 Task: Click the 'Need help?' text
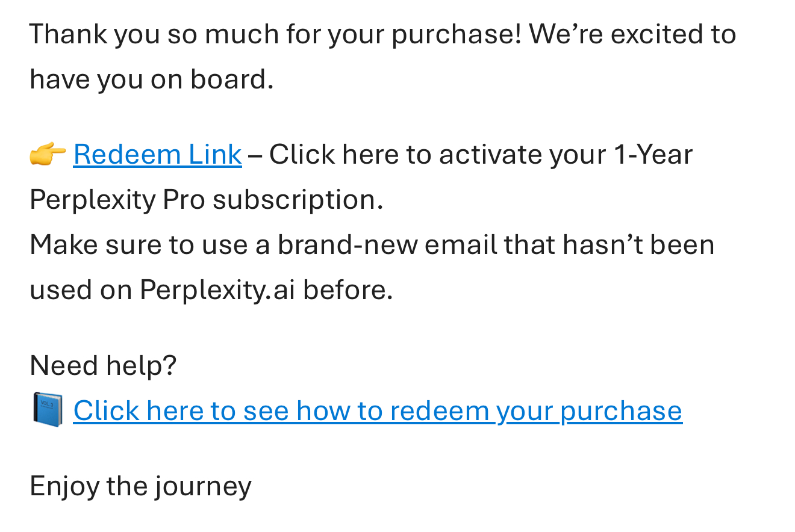click(x=103, y=365)
